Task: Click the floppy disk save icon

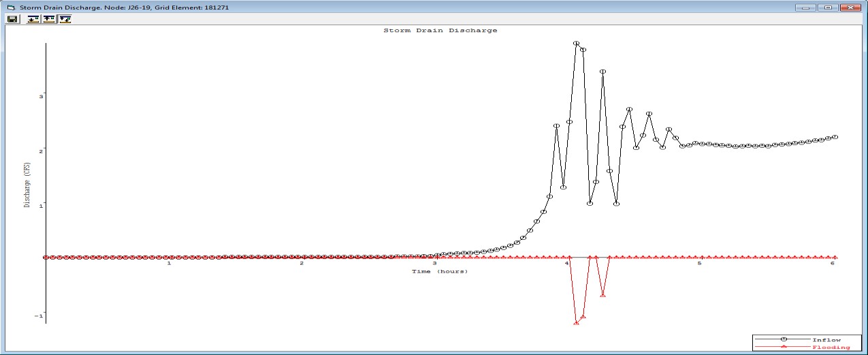Action: click(12, 19)
